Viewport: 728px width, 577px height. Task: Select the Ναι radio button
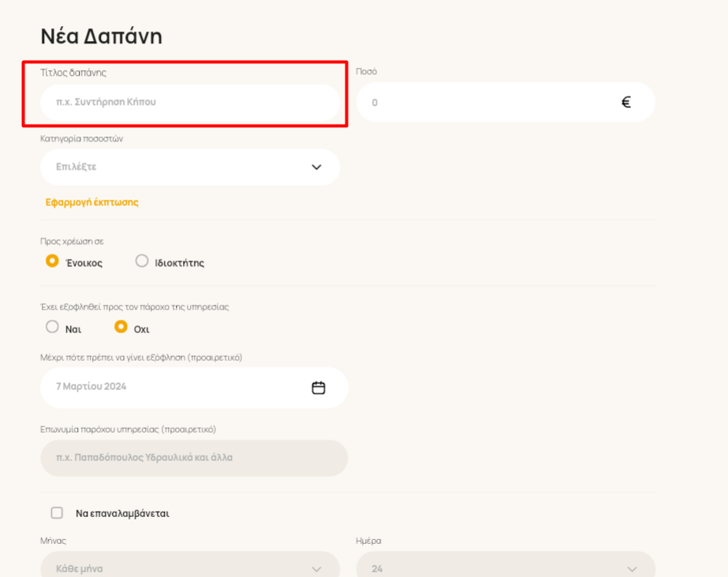click(52, 327)
